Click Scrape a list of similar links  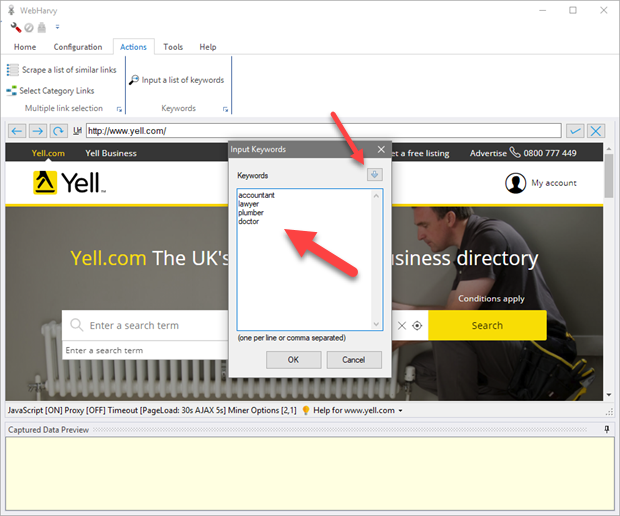point(62,70)
